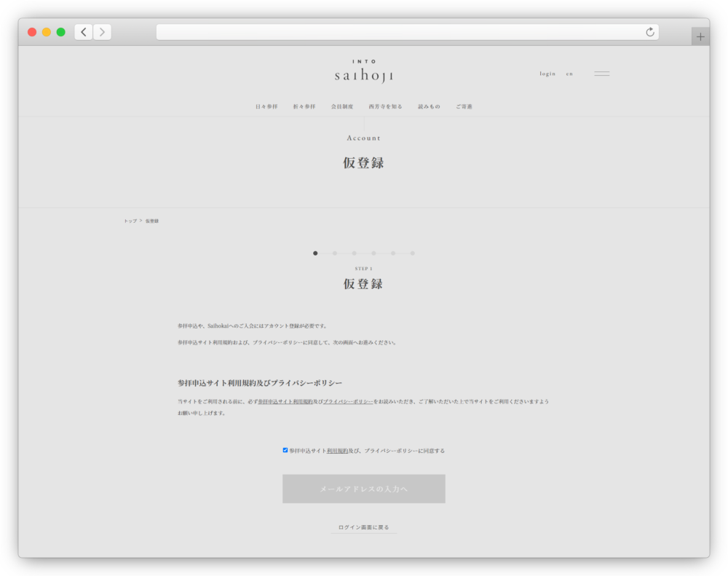Reload the page with refresh icon
The width and height of the screenshot is (728, 576).
[650, 32]
